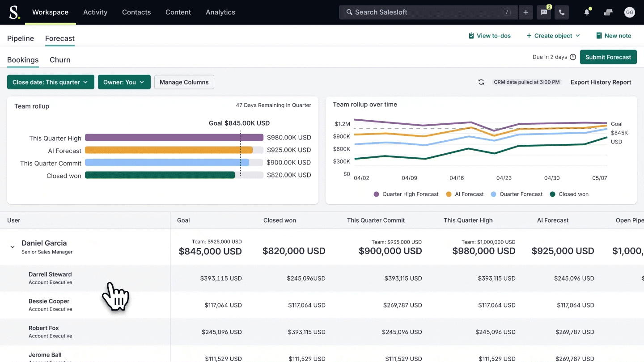The image size is (644, 362).
Task: Open the Close date: This quarter dropdown
Action: [x=51, y=82]
